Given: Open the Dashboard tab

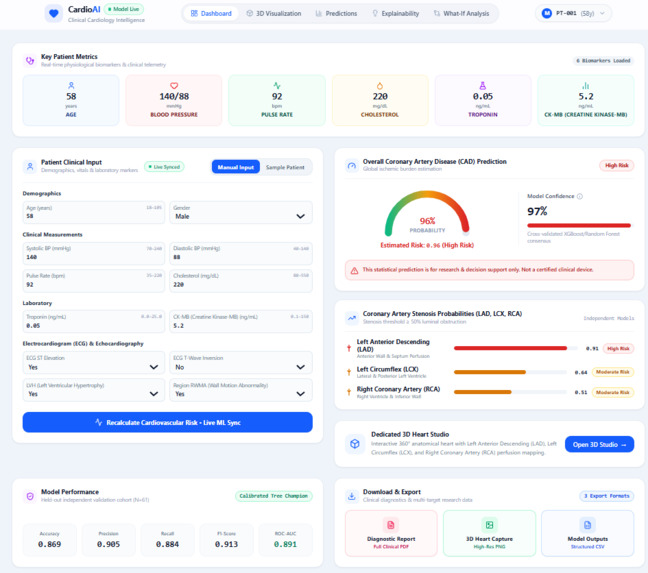Looking at the screenshot, I should [211, 13].
